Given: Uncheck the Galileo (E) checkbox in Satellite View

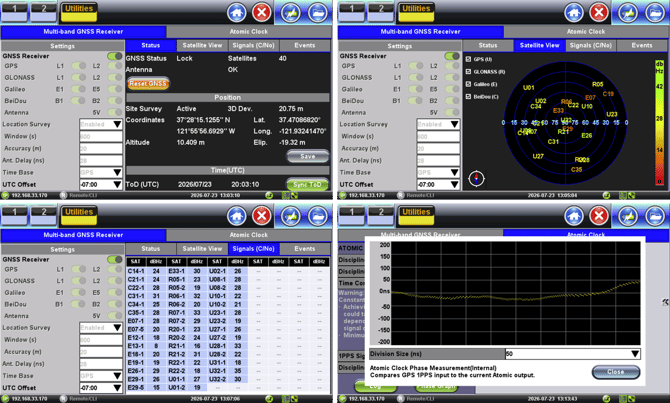Looking at the screenshot, I should tap(468, 84).
